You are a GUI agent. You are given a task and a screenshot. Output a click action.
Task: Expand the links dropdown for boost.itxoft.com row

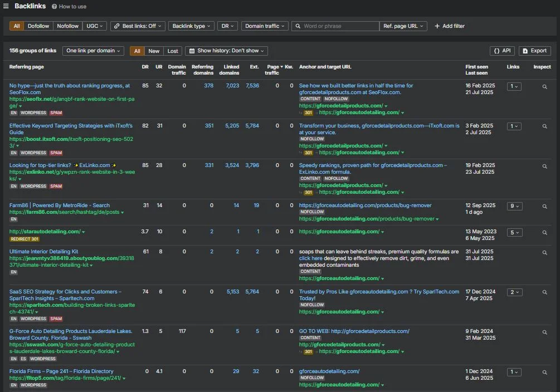(514, 126)
